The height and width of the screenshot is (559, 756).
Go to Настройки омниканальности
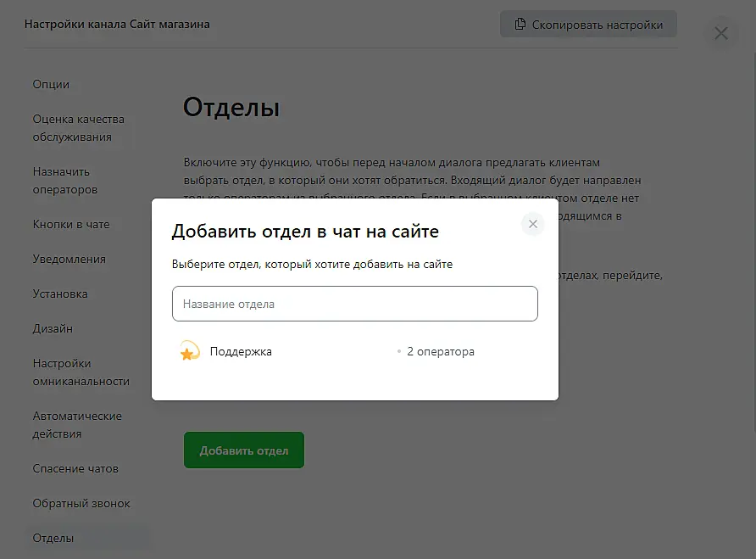click(81, 372)
